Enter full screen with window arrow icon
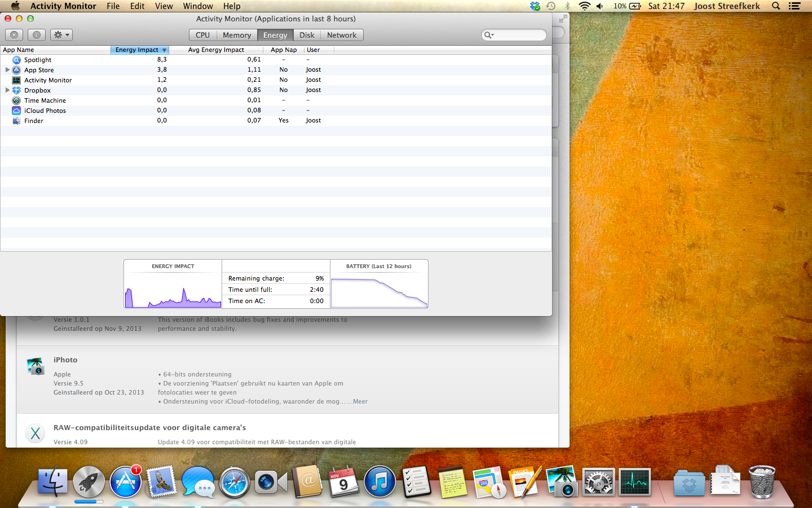 coord(563,19)
